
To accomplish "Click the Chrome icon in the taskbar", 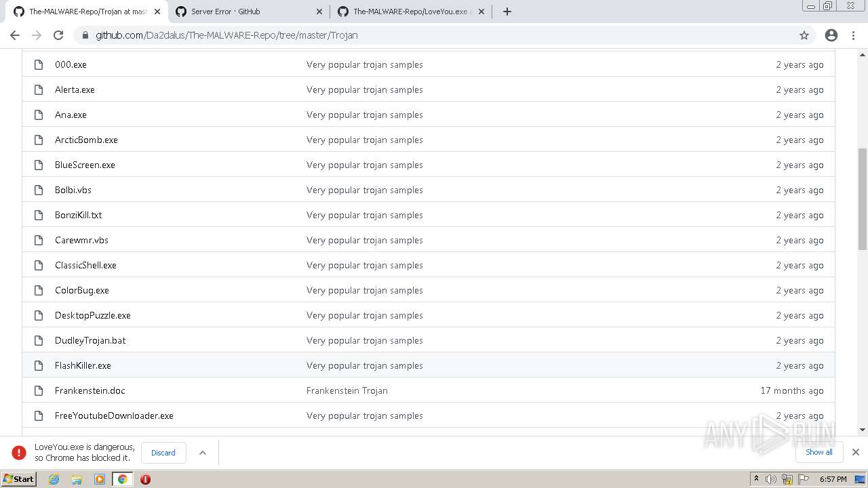I will (x=123, y=479).
